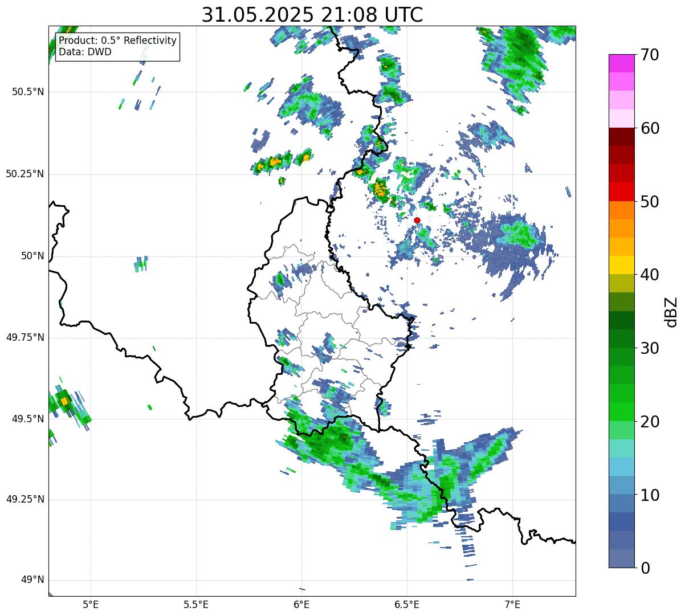
Task: Click the "49.75°N" latitude label
Action: coord(25,337)
